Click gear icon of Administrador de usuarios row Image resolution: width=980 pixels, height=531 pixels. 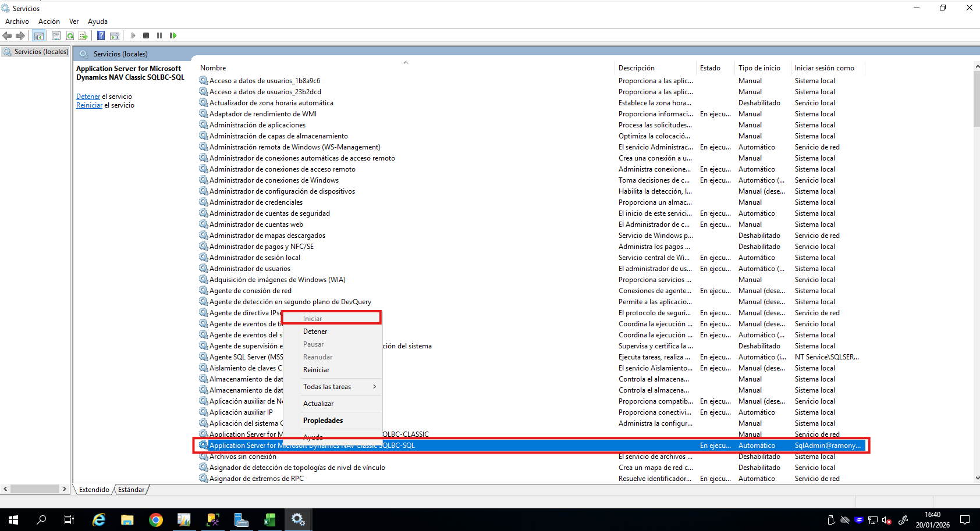[203, 268]
